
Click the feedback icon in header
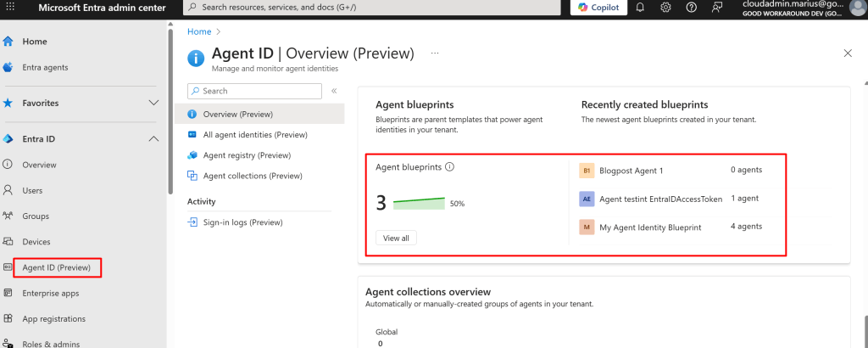point(717,8)
